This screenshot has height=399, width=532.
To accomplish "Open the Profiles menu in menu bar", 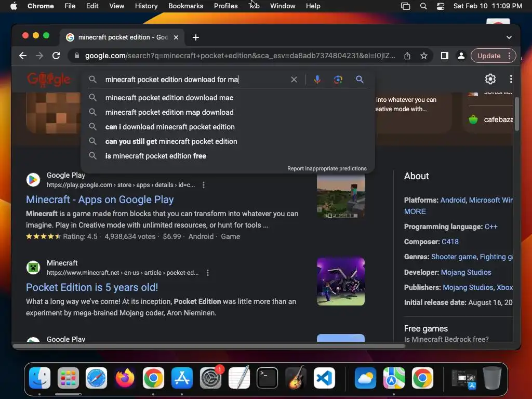I will tap(225, 6).
